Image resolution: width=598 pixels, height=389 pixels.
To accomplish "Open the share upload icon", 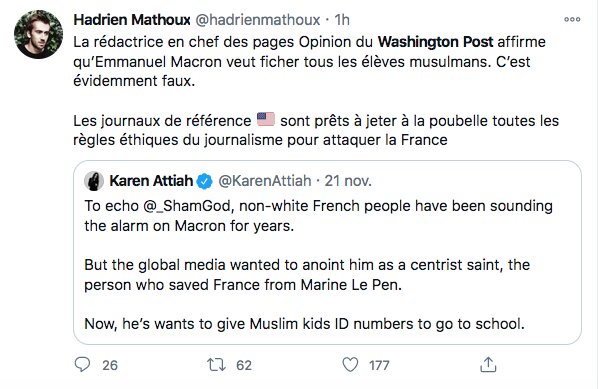I will coord(488,365).
